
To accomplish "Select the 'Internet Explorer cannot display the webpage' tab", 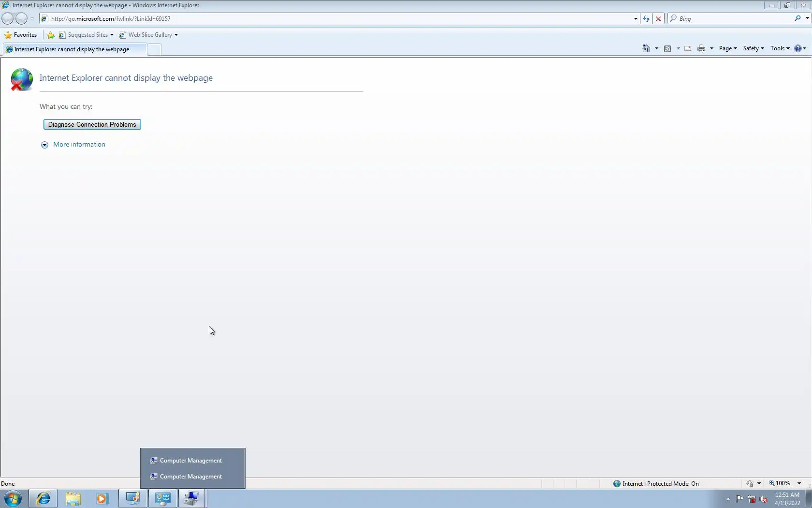I will [74, 49].
